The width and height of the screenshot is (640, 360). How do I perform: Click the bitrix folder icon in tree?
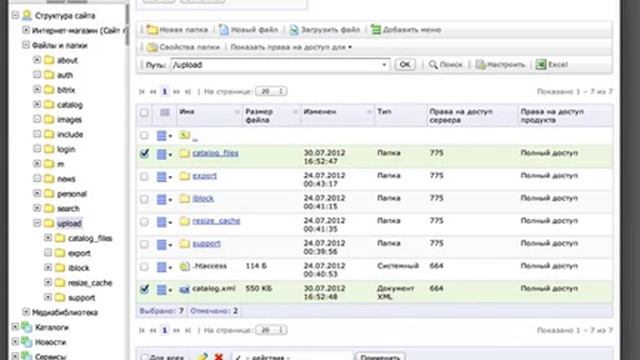click(49, 90)
